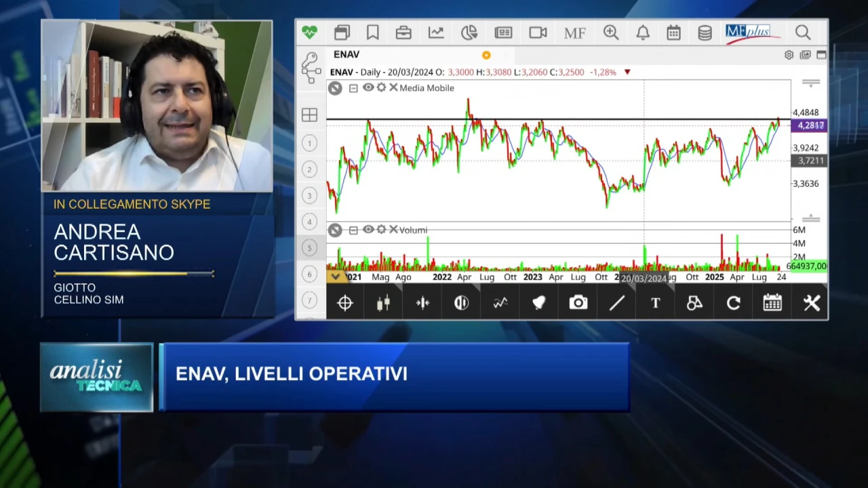Image resolution: width=868 pixels, height=488 pixels.
Task: Select layout slot number 2
Action: pyautogui.click(x=309, y=169)
